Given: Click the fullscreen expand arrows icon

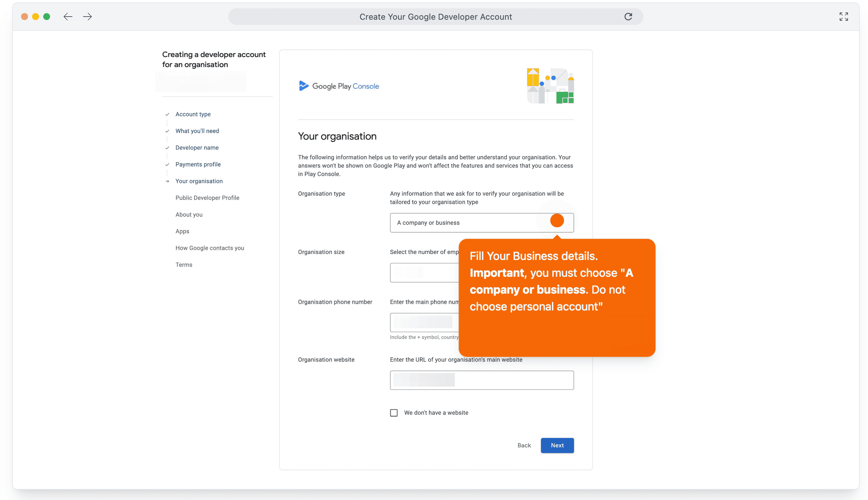Looking at the screenshot, I should [843, 17].
